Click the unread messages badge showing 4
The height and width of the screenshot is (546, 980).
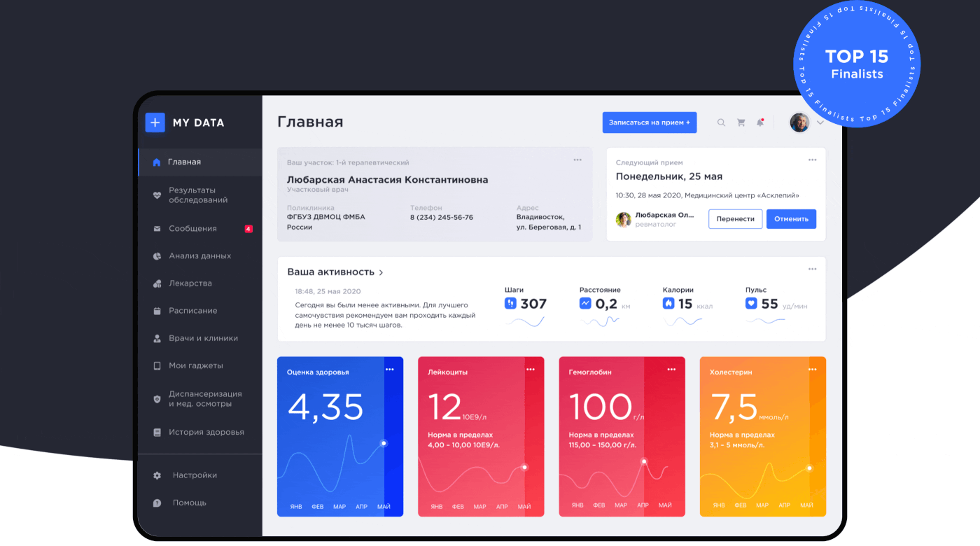[x=248, y=229]
